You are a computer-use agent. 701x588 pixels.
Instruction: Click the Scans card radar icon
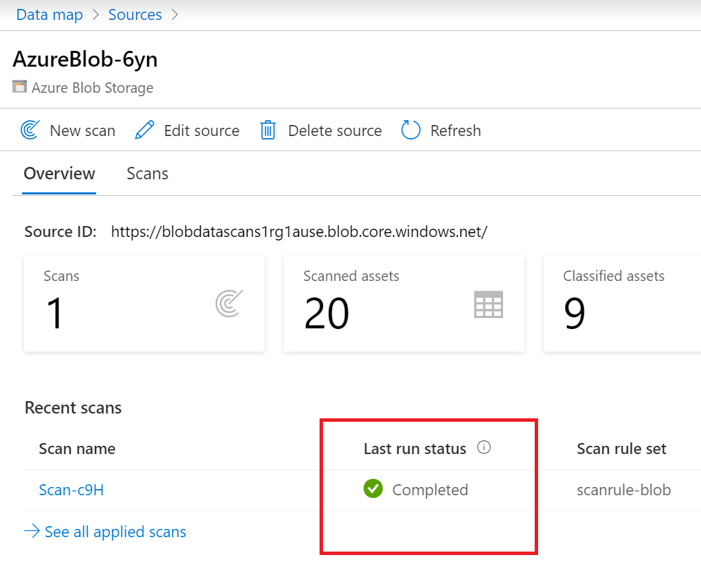[x=229, y=304]
